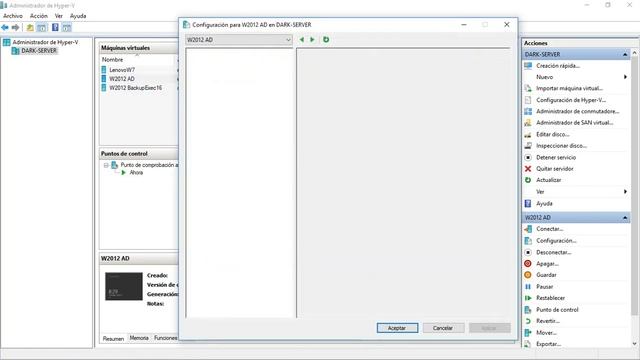Open the Archivo menu
Viewport: 640px width, 360px height.
[x=13, y=16]
